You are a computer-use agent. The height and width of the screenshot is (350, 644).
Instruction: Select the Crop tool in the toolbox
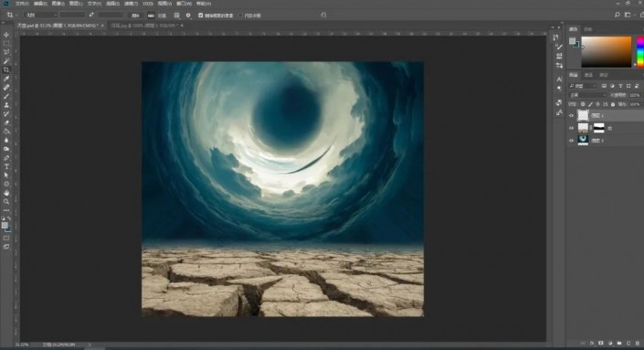6,69
